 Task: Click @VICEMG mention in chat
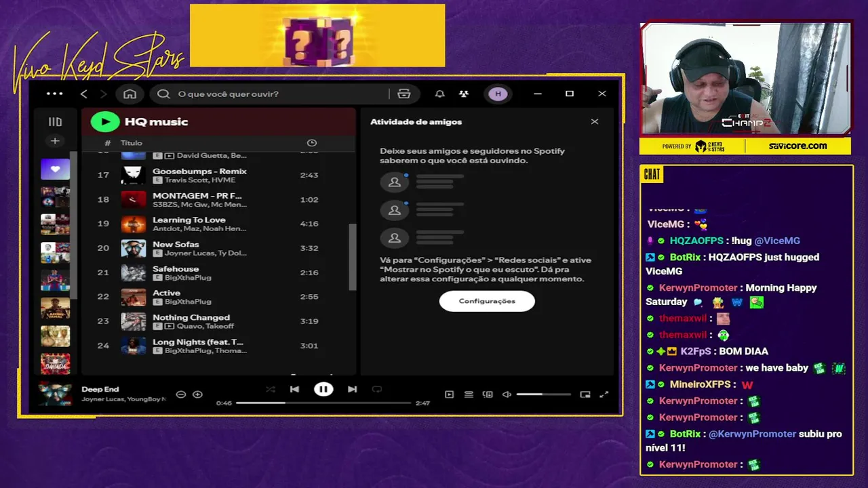point(777,241)
